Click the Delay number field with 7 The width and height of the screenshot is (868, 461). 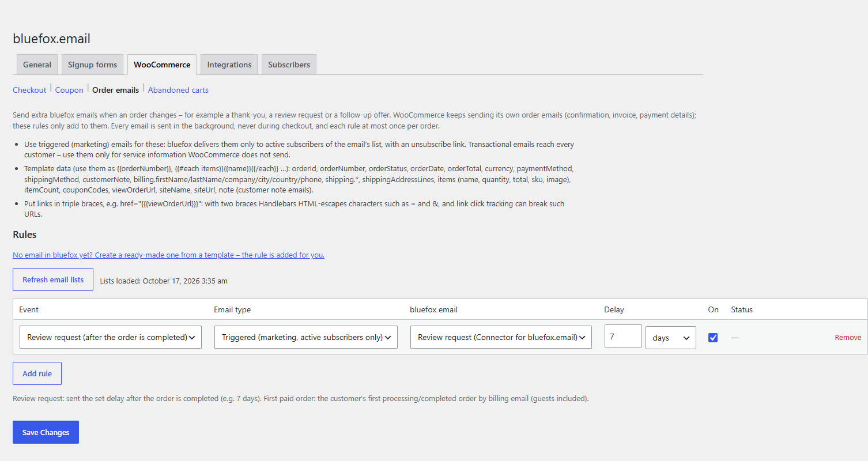[623, 336]
